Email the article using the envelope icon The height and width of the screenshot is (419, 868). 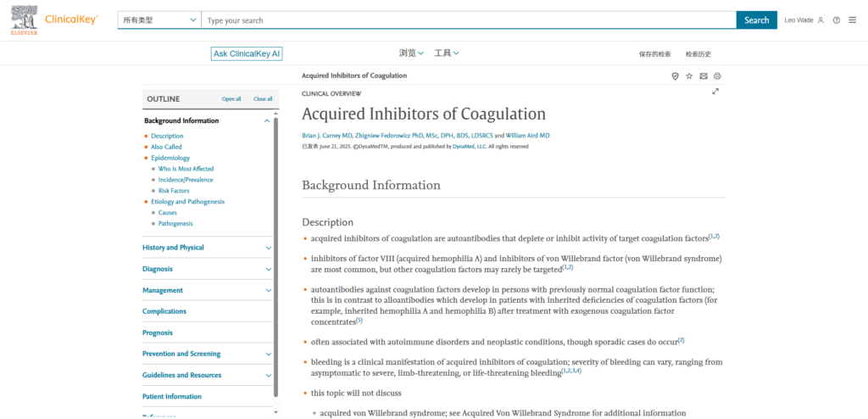click(x=704, y=75)
